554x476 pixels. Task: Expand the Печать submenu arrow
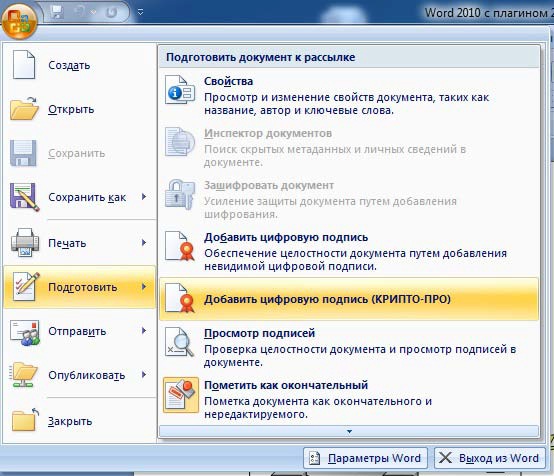[144, 242]
